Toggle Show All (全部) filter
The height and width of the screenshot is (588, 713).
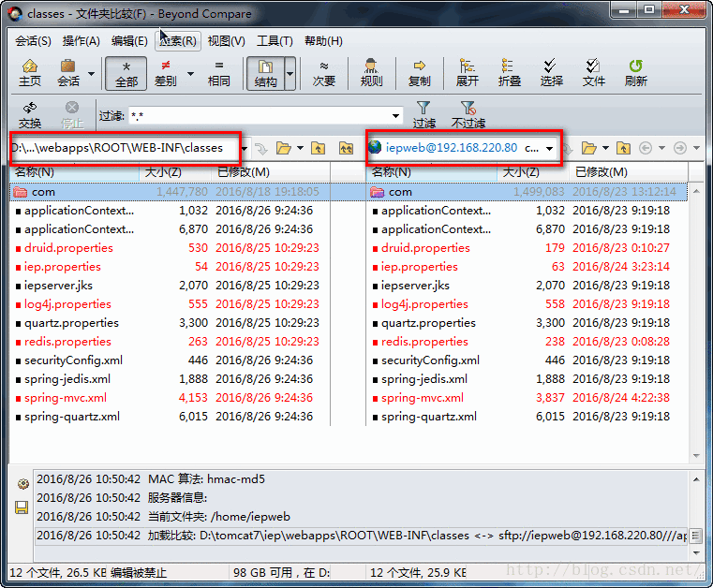[126, 73]
